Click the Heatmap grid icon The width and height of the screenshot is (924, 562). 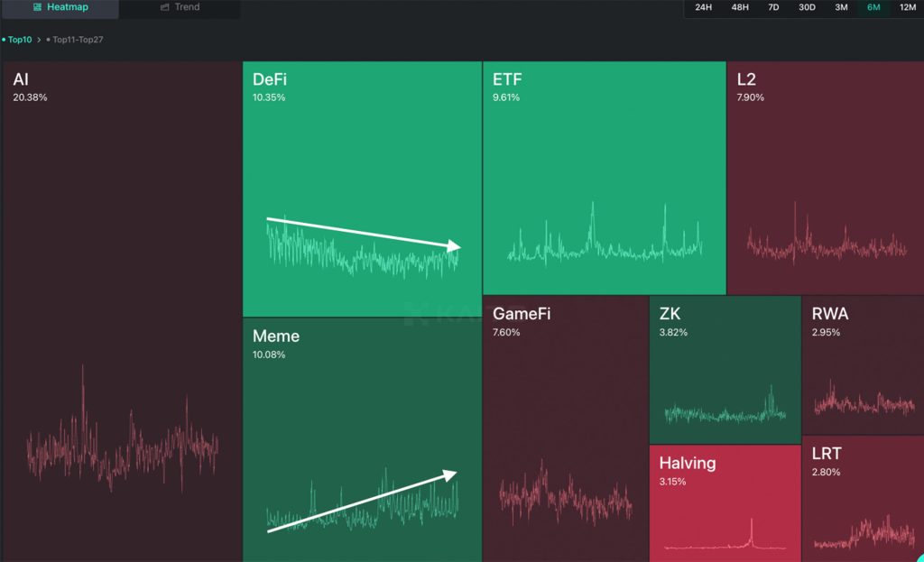pos(37,7)
